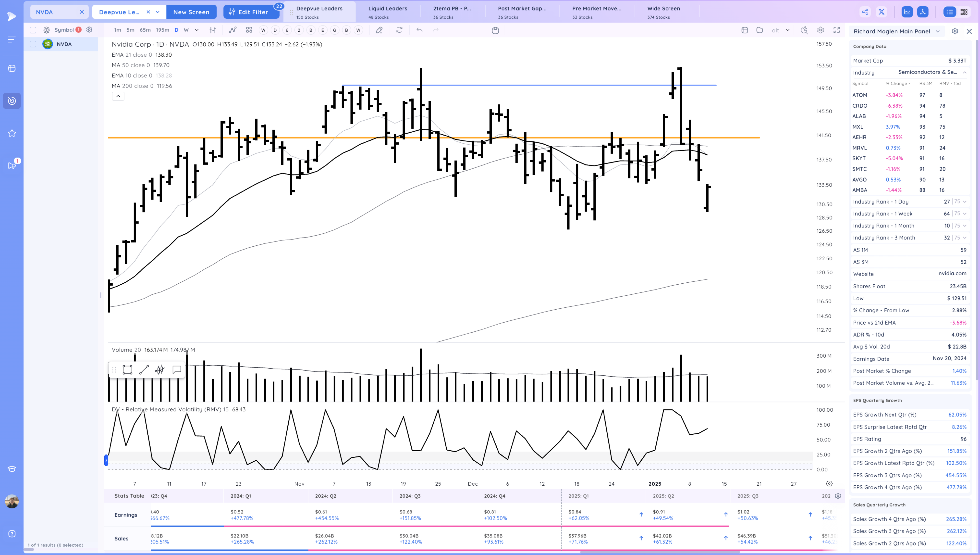Undo the last chart action
Screen dimensions: 980x555
tap(419, 30)
